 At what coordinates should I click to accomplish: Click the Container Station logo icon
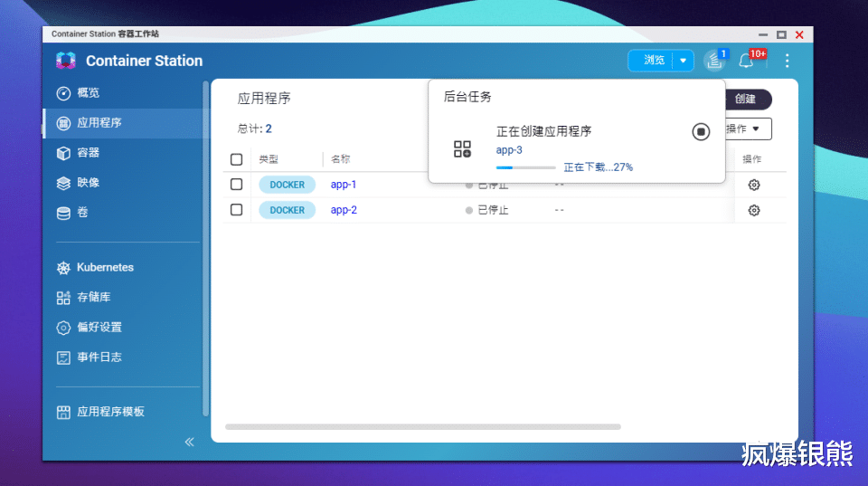(x=66, y=61)
